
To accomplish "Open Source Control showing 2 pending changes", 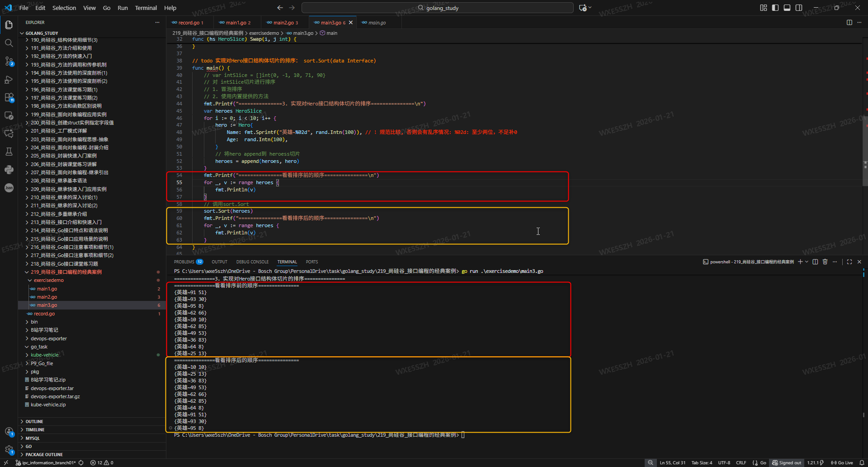I will [9, 61].
